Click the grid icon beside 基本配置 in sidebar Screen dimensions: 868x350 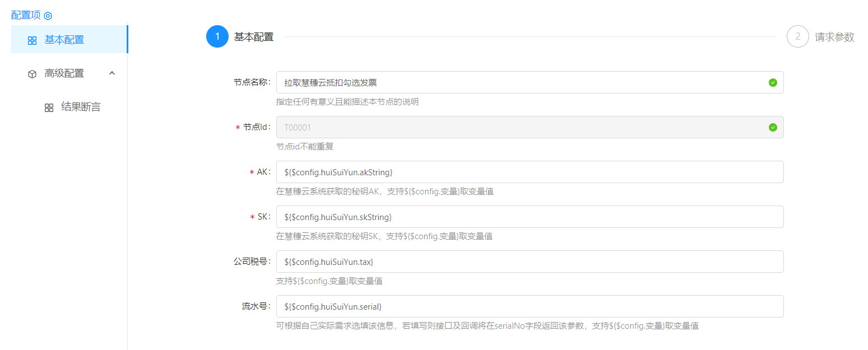point(32,40)
